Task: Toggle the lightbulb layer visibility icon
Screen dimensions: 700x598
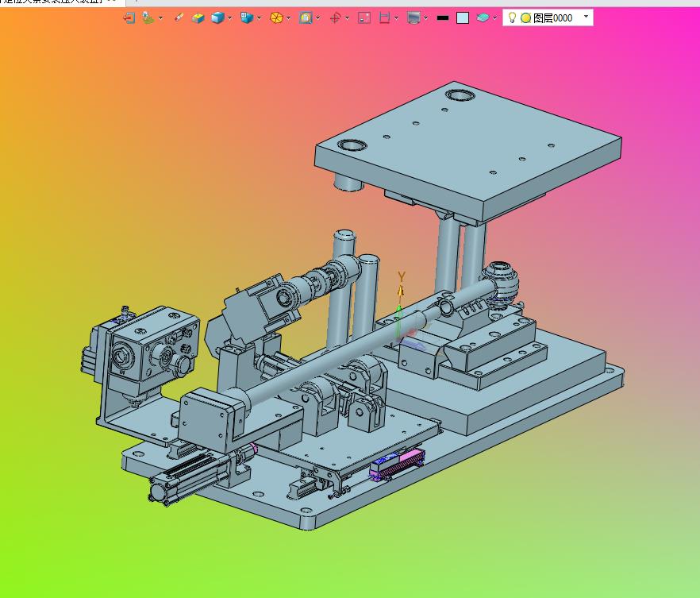Action: click(513, 17)
